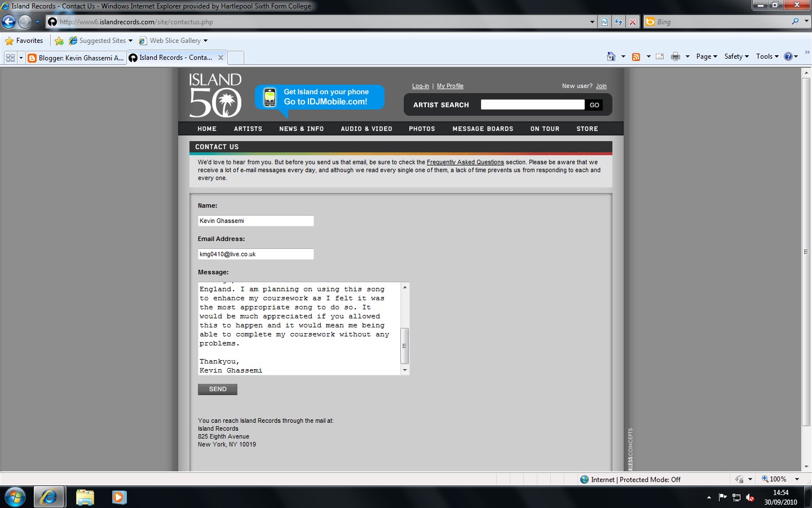
Task: Switch to the Blogger: Kevin Ghassemi tab
Action: coord(76,58)
